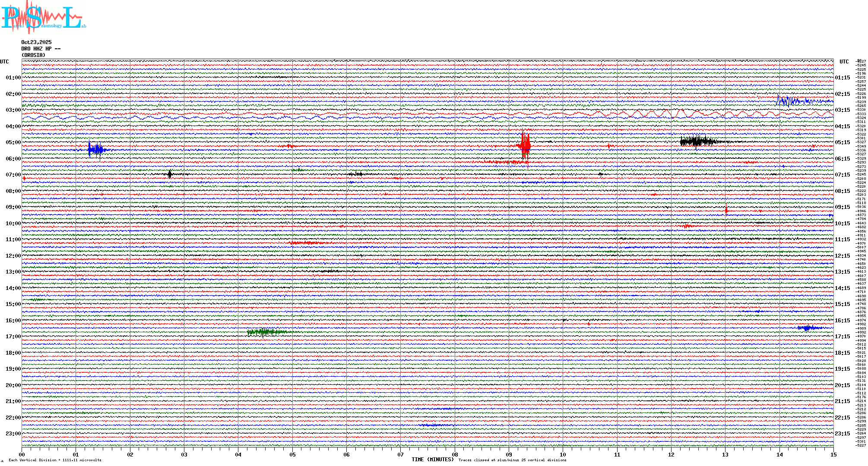
Task: Click the DRO HHZ HP station text
Action: pyautogui.click(x=41, y=49)
